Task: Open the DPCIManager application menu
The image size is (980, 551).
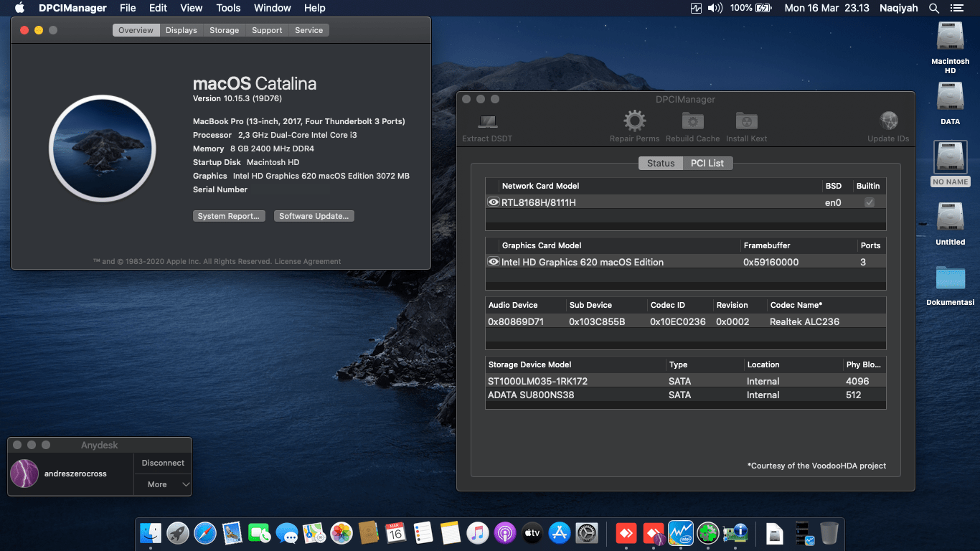Action: click(x=72, y=8)
